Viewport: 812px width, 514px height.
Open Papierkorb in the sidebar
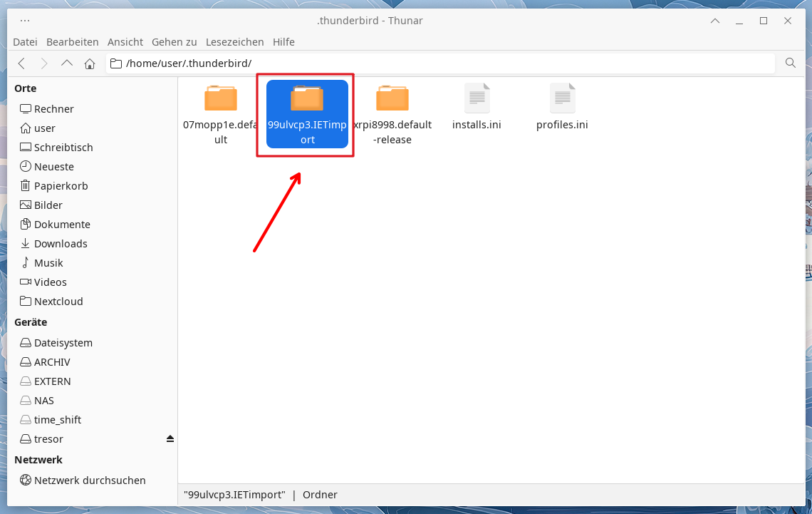[61, 185]
